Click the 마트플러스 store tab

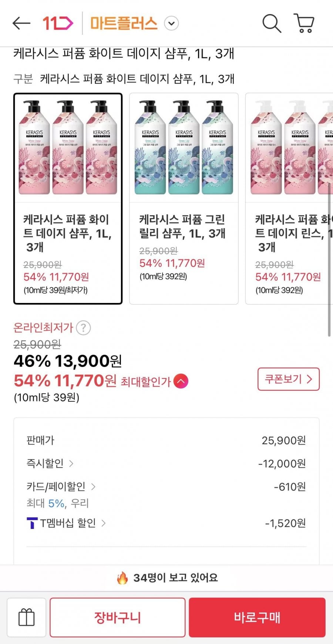(x=124, y=24)
